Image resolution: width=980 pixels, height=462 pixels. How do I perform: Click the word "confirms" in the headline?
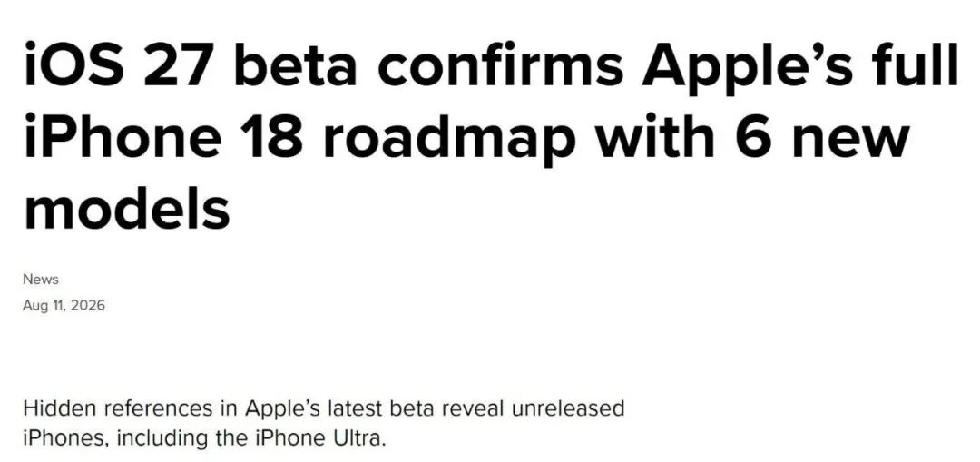pyautogui.click(x=500, y=64)
